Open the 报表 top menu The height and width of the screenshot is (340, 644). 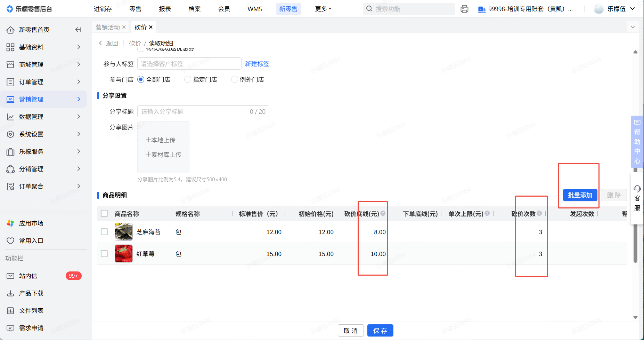point(165,9)
